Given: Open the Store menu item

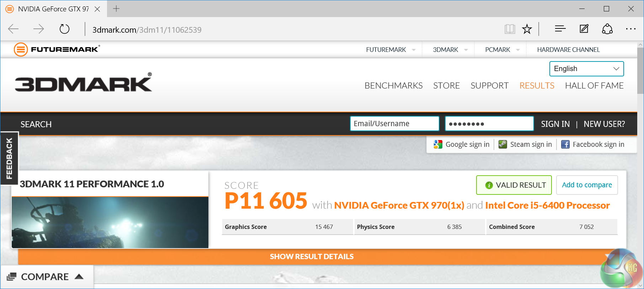Looking at the screenshot, I should pos(447,86).
